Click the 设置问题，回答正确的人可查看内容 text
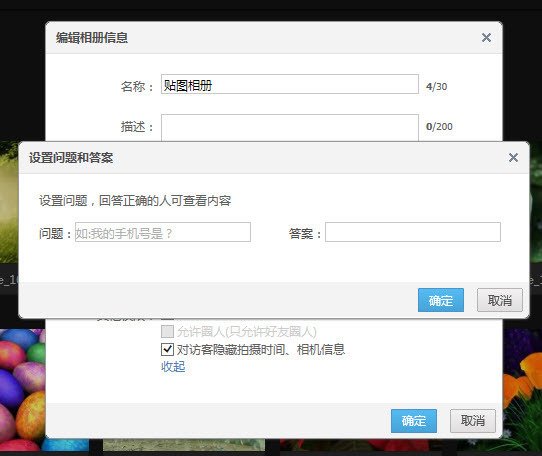 click(x=135, y=201)
